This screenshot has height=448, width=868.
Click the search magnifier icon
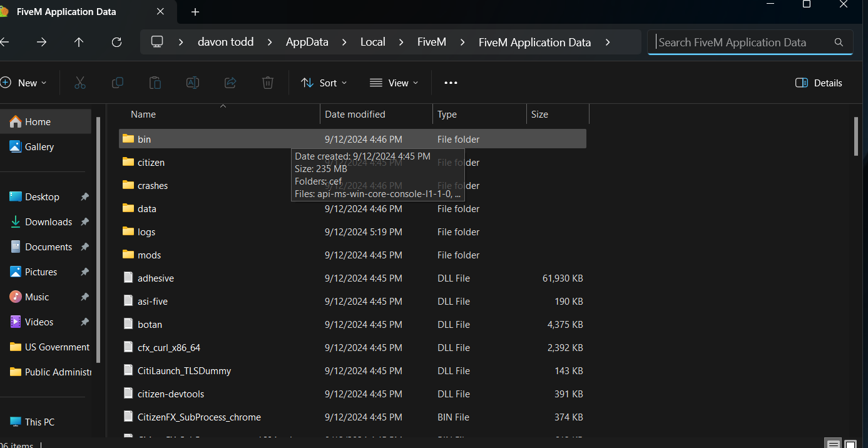click(x=839, y=43)
